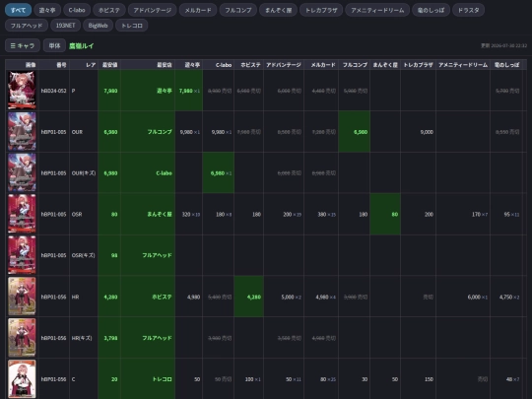The width and height of the screenshot is (532, 399).
Task: Filter by ドラスタ shop chip
Action: [x=468, y=10]
